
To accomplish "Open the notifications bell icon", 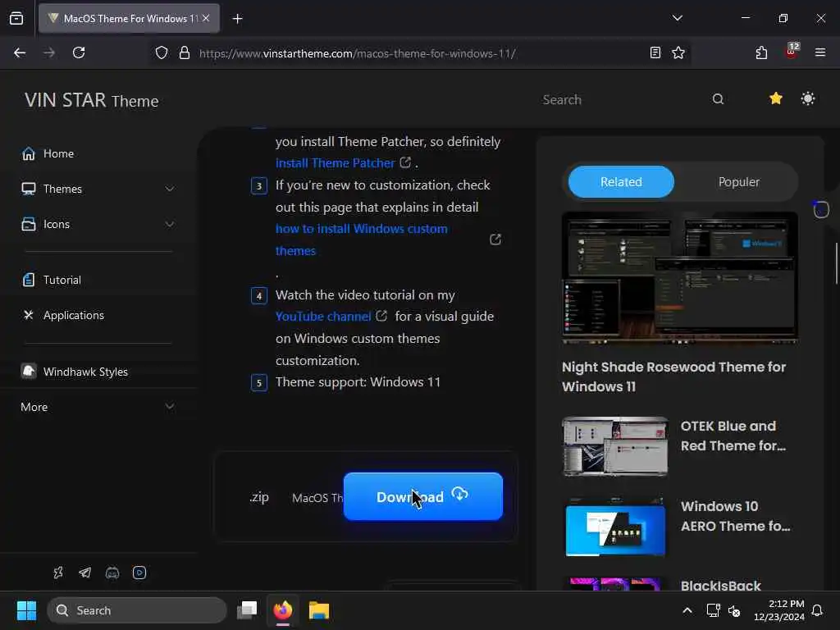I will pos(817,610).
